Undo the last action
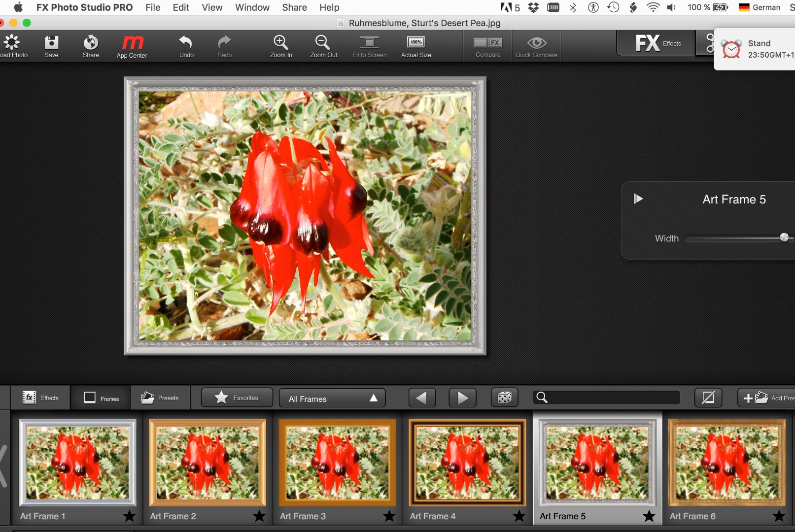Viewport: 795px width, 532px height. (186, 46)
